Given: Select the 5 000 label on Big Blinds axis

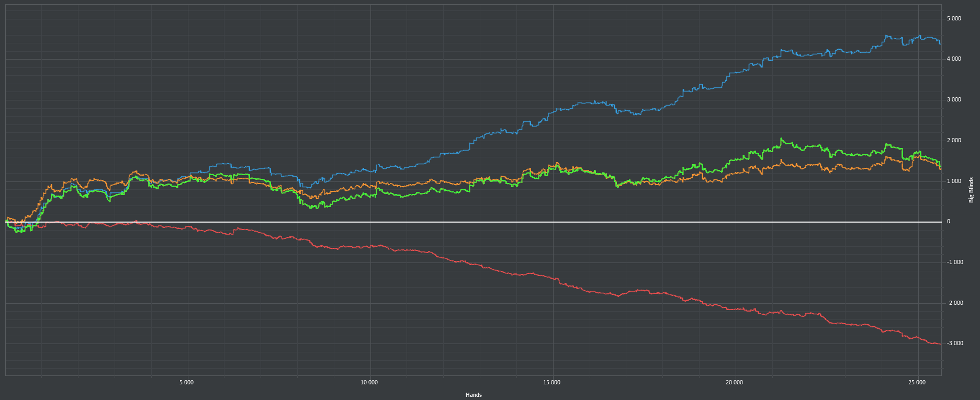Looking at the screenshot, I should (x=954, y=19).
